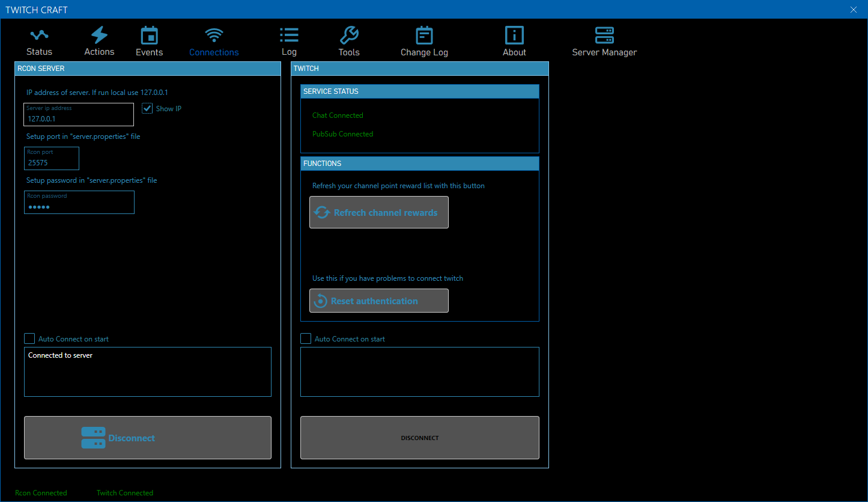Enable Auto Connect on start for Twitch

[x=306, y=338]
